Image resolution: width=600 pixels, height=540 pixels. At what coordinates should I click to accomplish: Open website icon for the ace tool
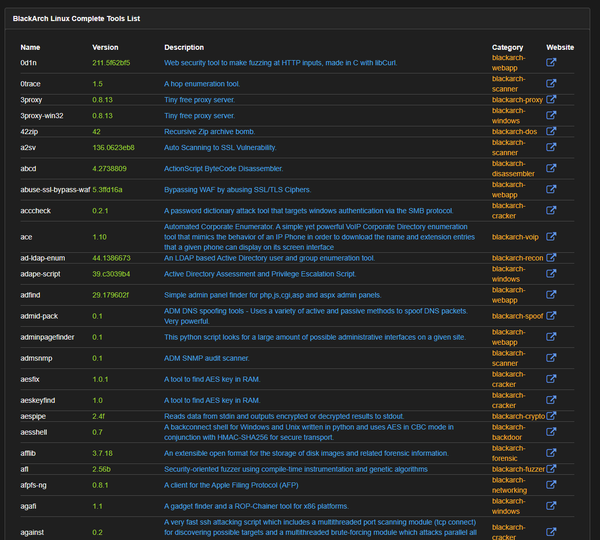pos(551,237)
